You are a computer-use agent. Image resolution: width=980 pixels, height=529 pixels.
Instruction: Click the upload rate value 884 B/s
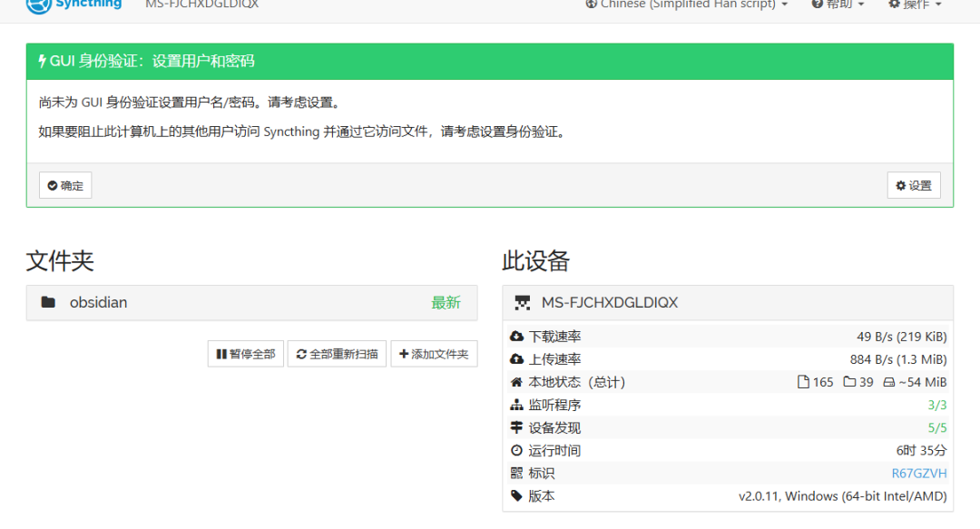[898, 359]
